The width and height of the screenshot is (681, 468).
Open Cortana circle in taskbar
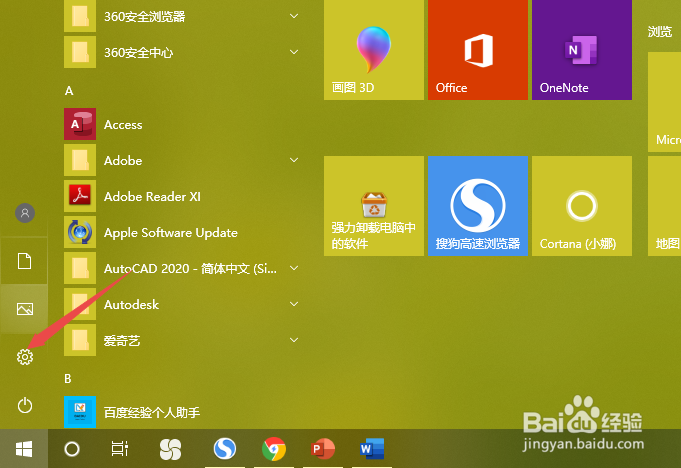pyautogui.click(x=72, y=449)
